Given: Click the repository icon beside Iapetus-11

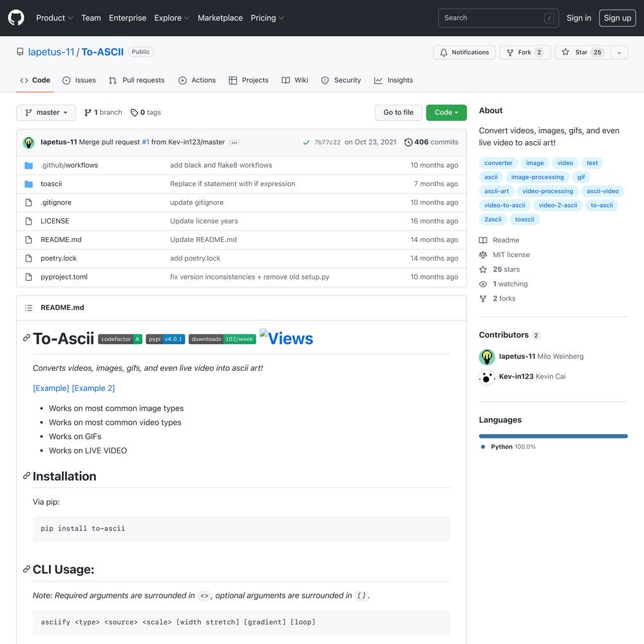Looking at the screenshot, I should (x=20, y=52).
